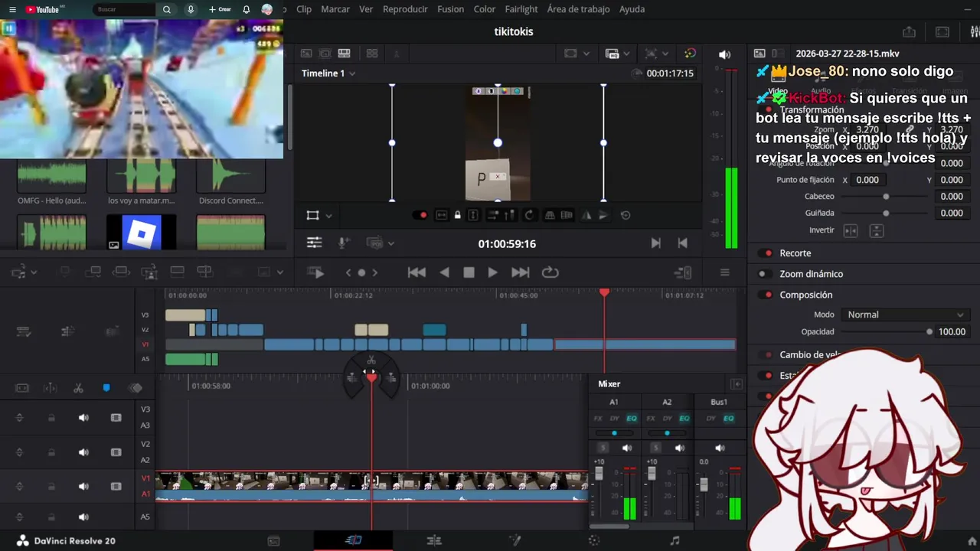This screenshot has height=551, width=980.
Task: Open the Fairlight menu
Action: 521,9
